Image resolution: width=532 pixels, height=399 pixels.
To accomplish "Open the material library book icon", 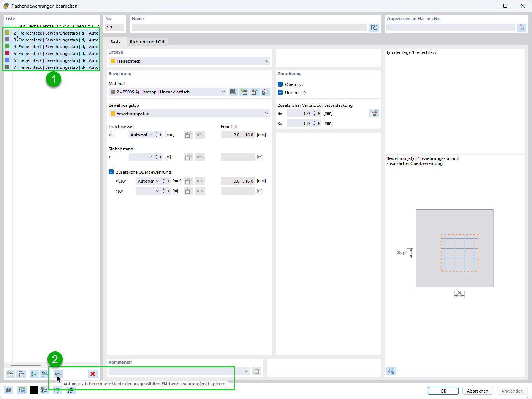I will (x=233, y=92).
